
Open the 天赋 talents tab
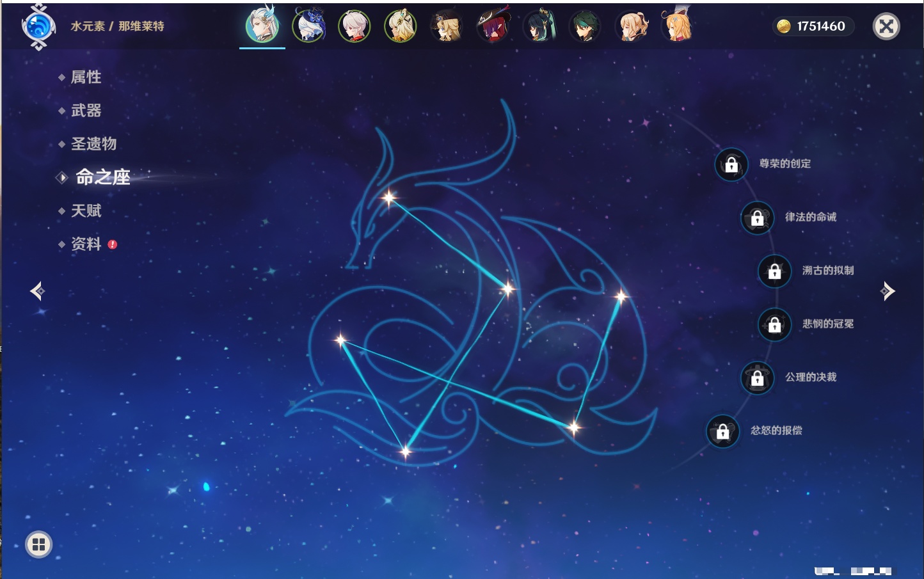click(86, 210)
